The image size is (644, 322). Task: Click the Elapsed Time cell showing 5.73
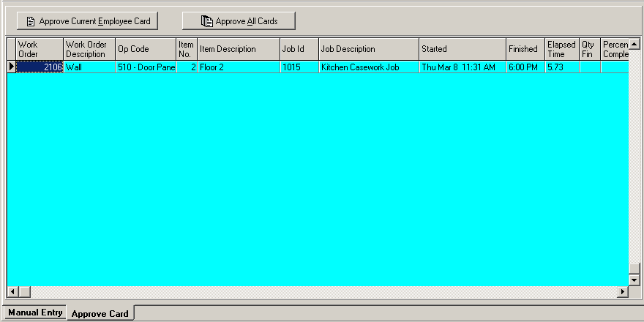point(562,67)
